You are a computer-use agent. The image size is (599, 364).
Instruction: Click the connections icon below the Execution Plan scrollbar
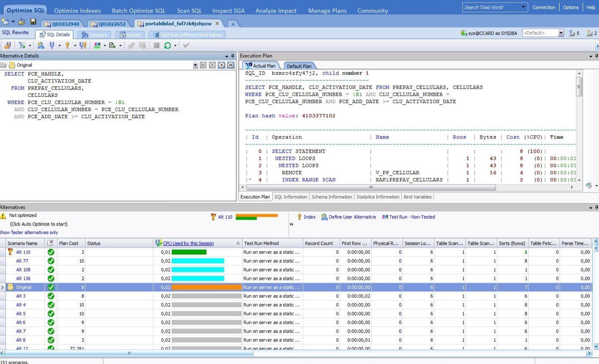pos(589,185)
